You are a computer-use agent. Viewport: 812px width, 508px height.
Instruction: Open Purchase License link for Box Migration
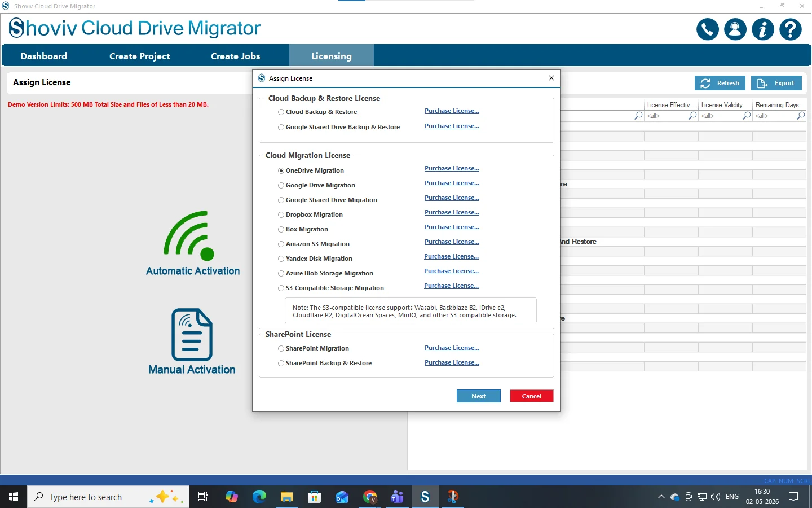click(452, 227)
